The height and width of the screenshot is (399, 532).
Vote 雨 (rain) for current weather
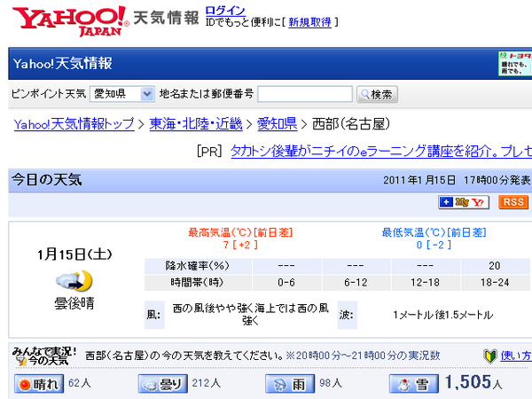tap(289, 384)
